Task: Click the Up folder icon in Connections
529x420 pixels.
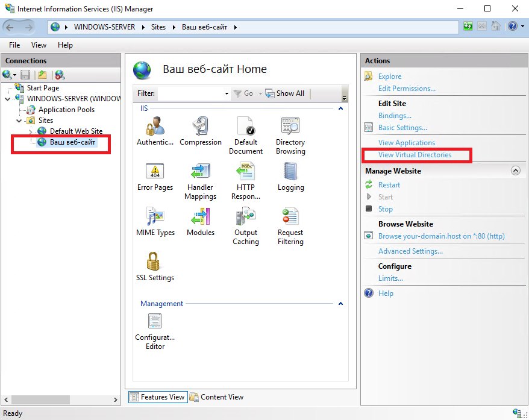Action: tap(42, 75)
